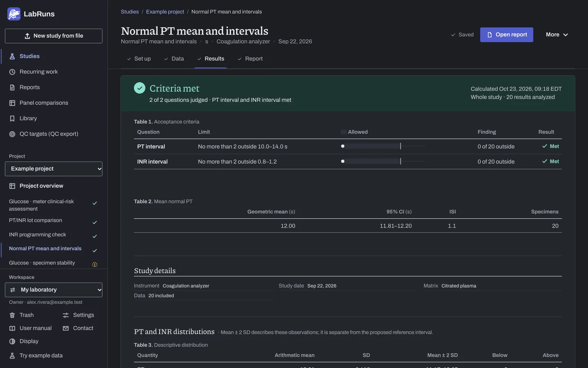Viewport: 588px width, 368px height.
Task: Click the 12.00 geometric mean value
Action: (288, 226)
